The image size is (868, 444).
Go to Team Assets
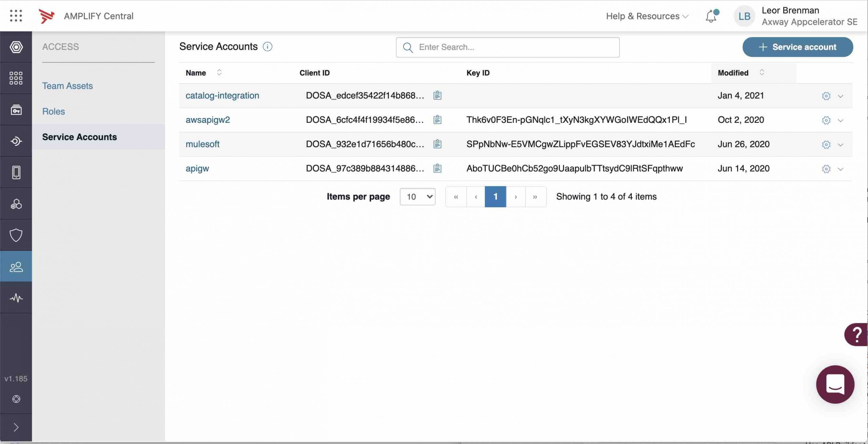click(67, 86)
